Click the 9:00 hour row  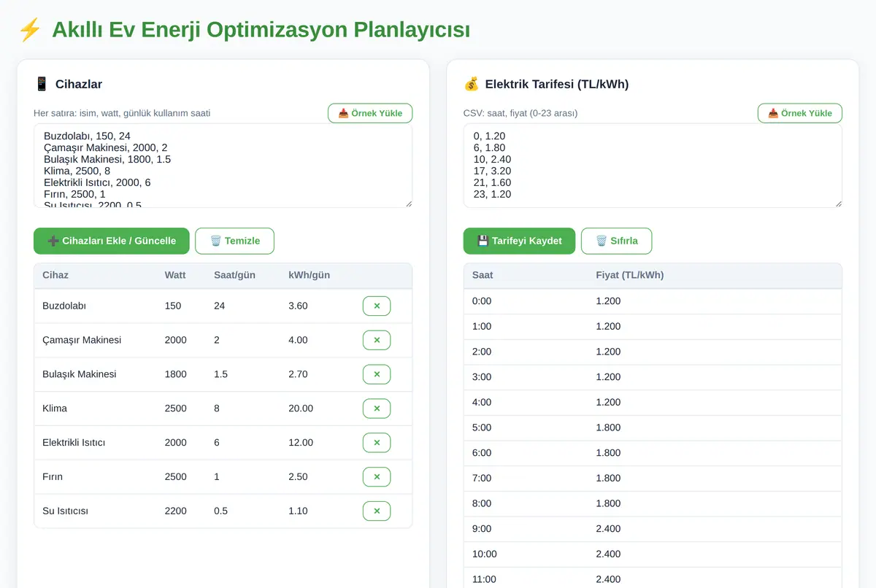click(653, 529)
